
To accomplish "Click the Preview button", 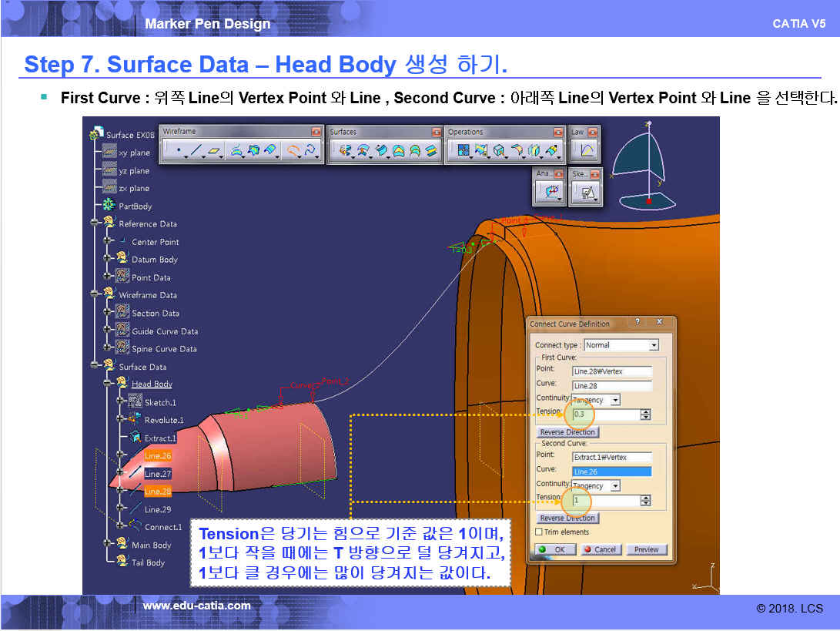I will tap(646, 549).
